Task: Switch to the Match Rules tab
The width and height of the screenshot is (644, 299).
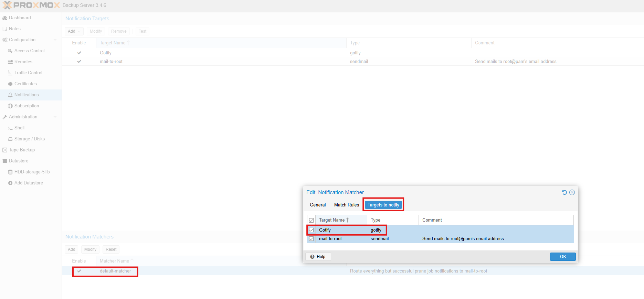Action: point(346,205)
